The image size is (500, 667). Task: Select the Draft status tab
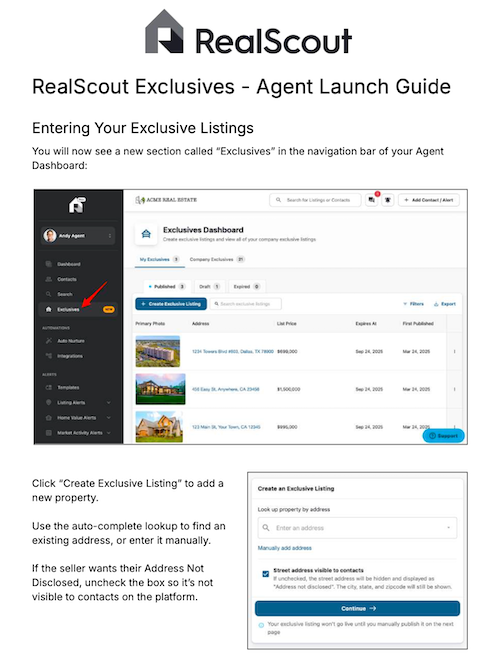click(x=209, y=287)
